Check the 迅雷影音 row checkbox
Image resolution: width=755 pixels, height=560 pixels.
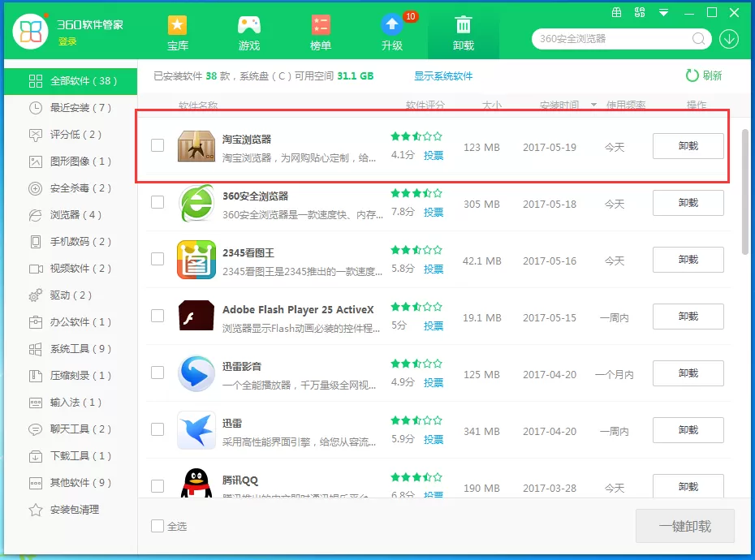pyautogui.click(x=157, y=373)
